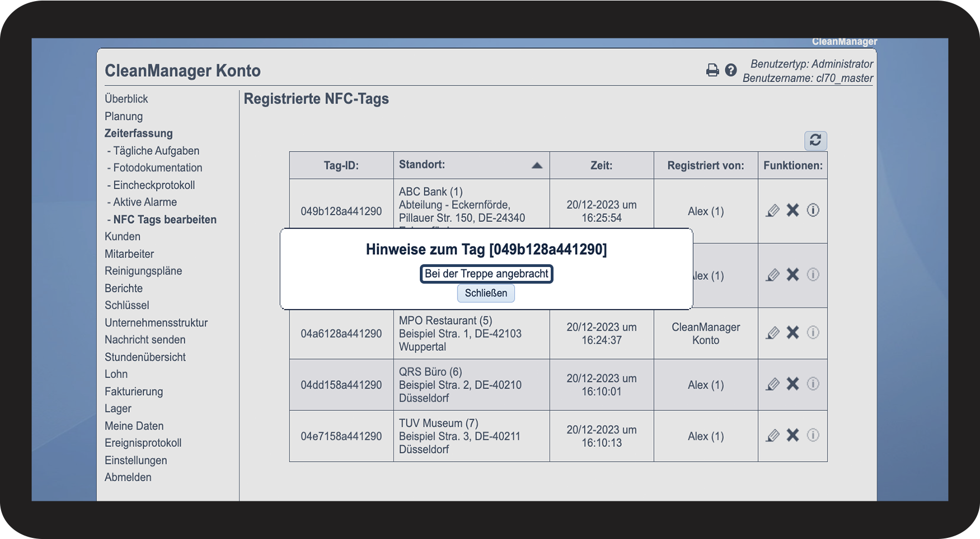This screenshot has width=980, height=539.
Task: Open Unternehmensstruktur page
Action: (156, 323)
